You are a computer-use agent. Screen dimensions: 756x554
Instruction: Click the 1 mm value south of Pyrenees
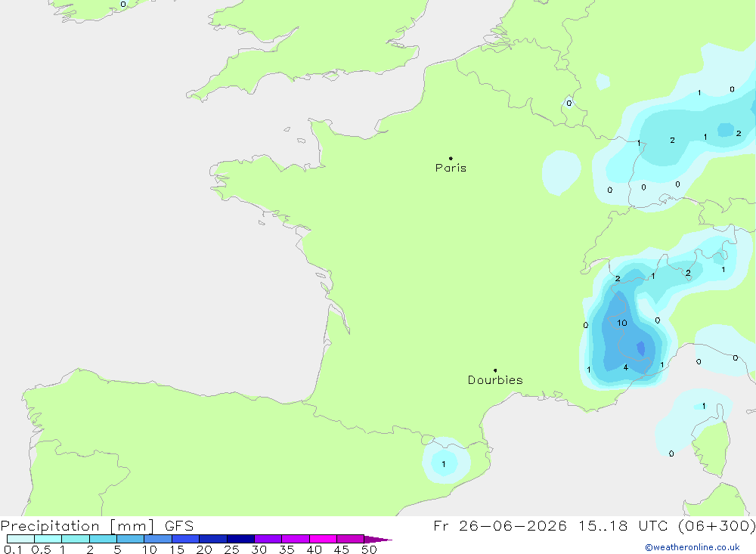click(x=444, y=464)
